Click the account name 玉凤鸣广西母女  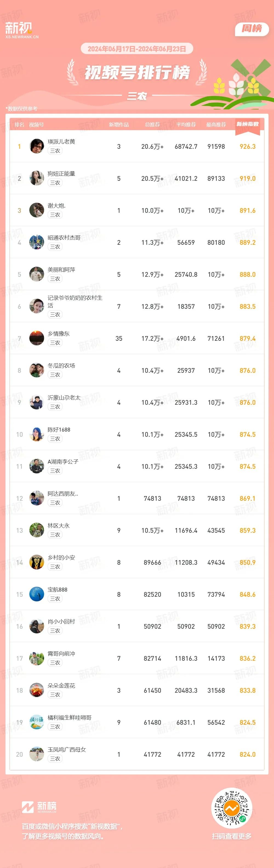pos(67,750)
